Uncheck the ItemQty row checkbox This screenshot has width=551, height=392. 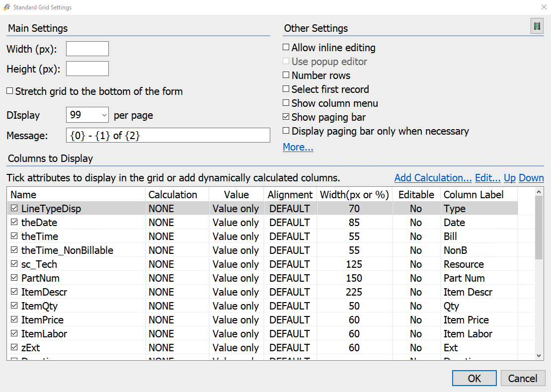click(14, 306)
